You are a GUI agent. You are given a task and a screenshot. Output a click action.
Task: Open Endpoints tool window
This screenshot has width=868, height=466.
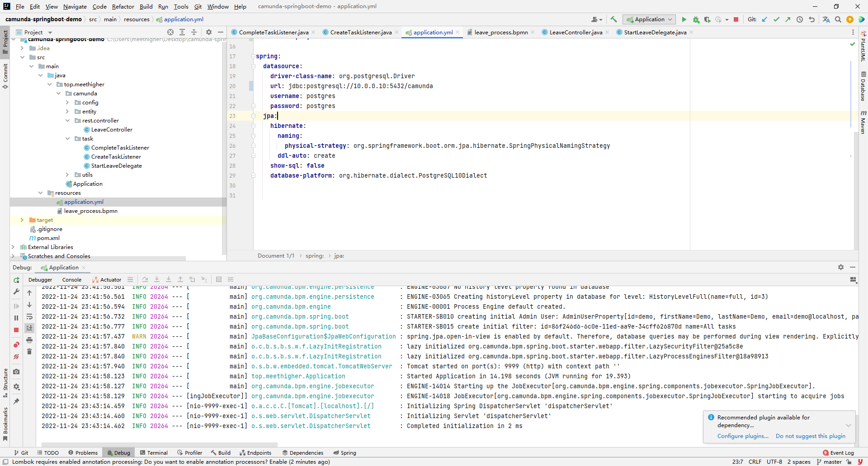(x=255, y=453)
